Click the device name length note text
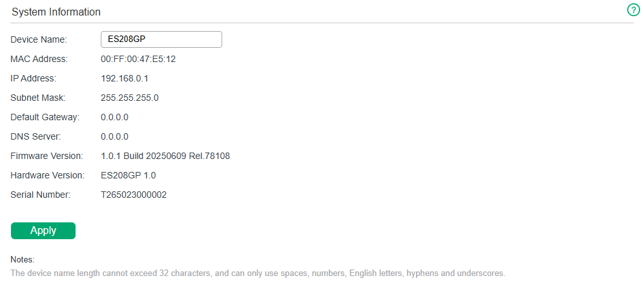This screenshot has height=287, width=644. pyautogui.click(x=258, y=273)
